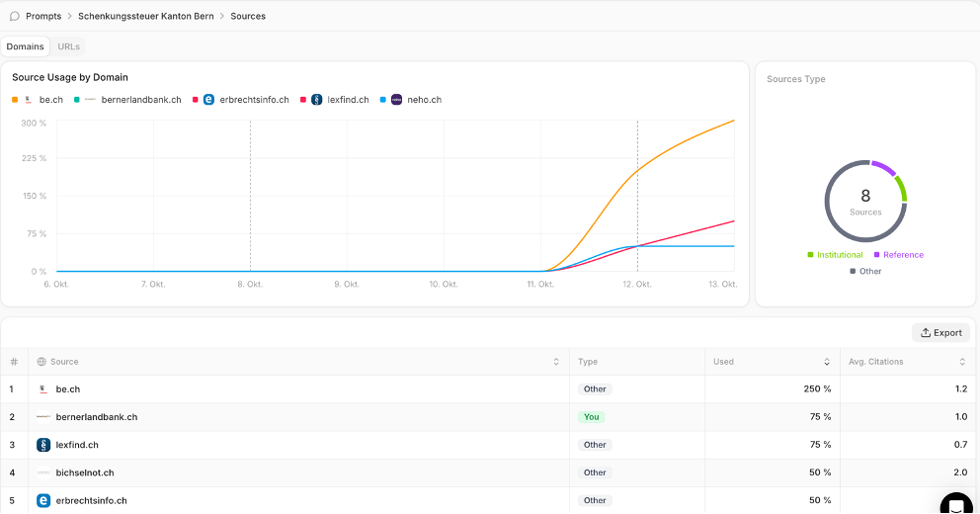Screen dimensions: 980x514
Task: Click the globe icon in Source column header
Action: click(x=41, y=362)
